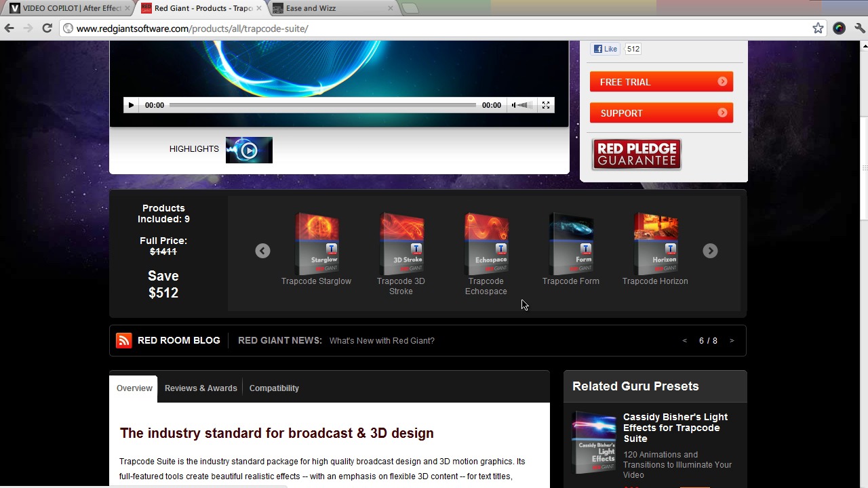Open Cassidy Bisher's Light Effects preset link

(675, 428)
